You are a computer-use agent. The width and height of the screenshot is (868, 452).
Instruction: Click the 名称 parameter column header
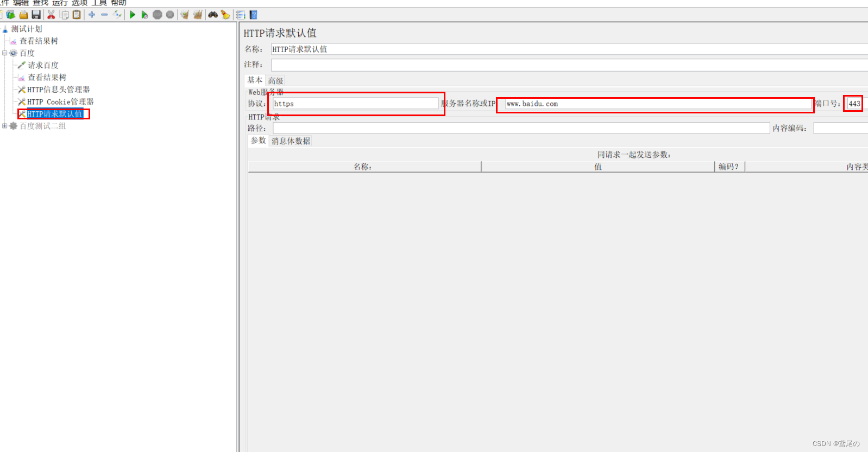click(x=364, y=167)
